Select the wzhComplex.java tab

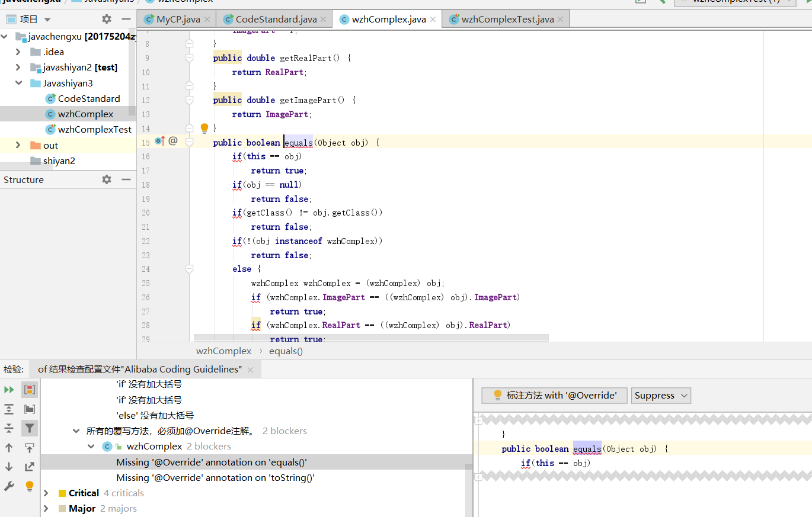[388, 20]
